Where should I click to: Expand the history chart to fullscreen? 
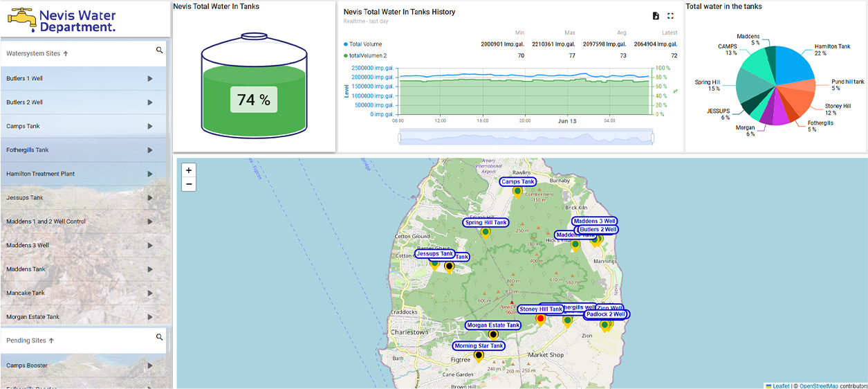pyautogui.click(x=670, y=16)
